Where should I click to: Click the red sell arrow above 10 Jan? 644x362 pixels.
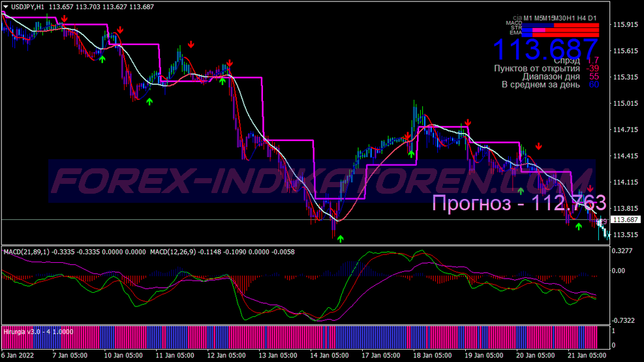click(120, 30)
